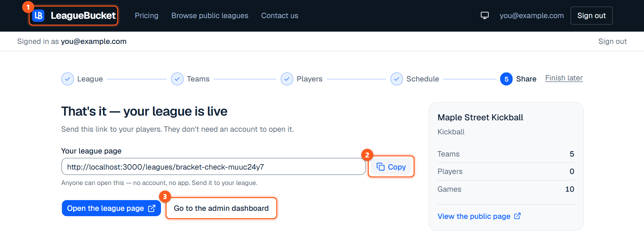Click the Schedule step checkmark circle
This screenshot has height=247, width=644.
pyautogui.click(x=396, y=79)
